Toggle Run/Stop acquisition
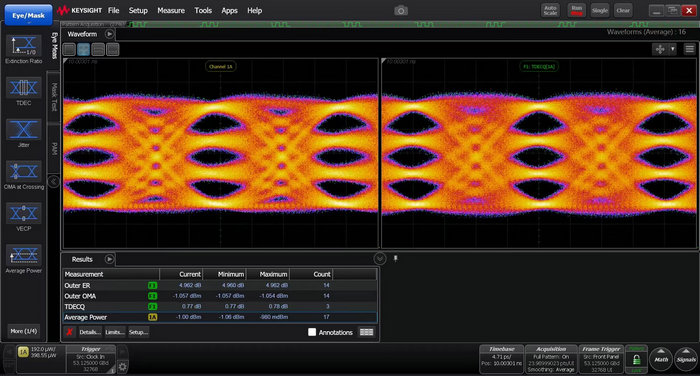 (576, 10)
